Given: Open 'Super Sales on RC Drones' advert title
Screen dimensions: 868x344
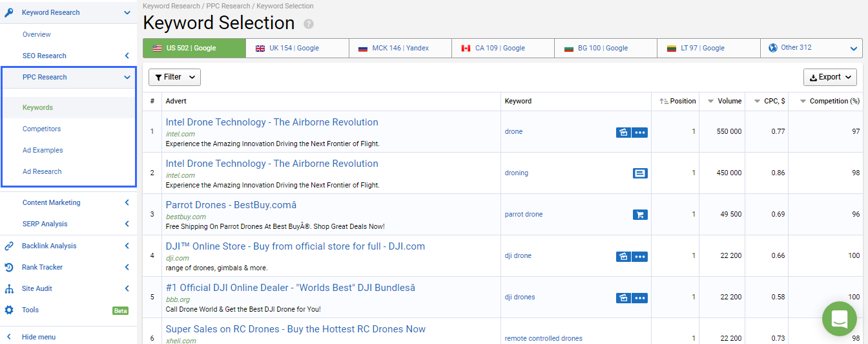Looking at the screenshot, I should click(x=296, y=329).
